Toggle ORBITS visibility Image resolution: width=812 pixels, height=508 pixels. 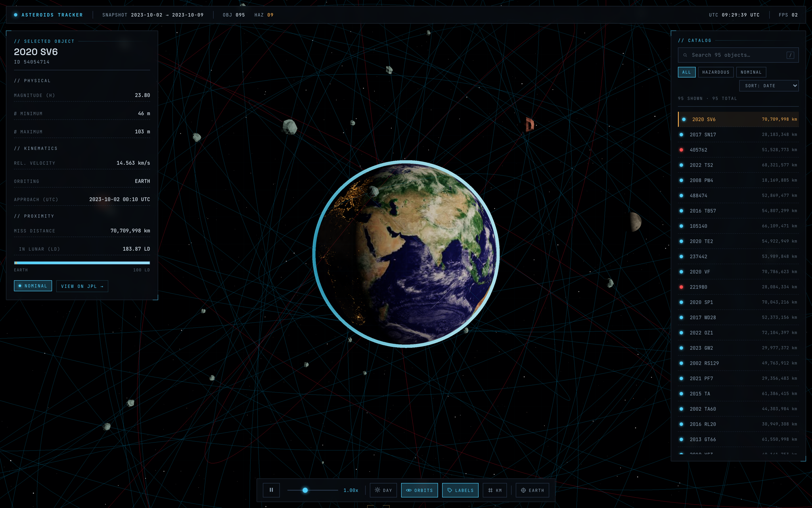[x=419, y=490]
